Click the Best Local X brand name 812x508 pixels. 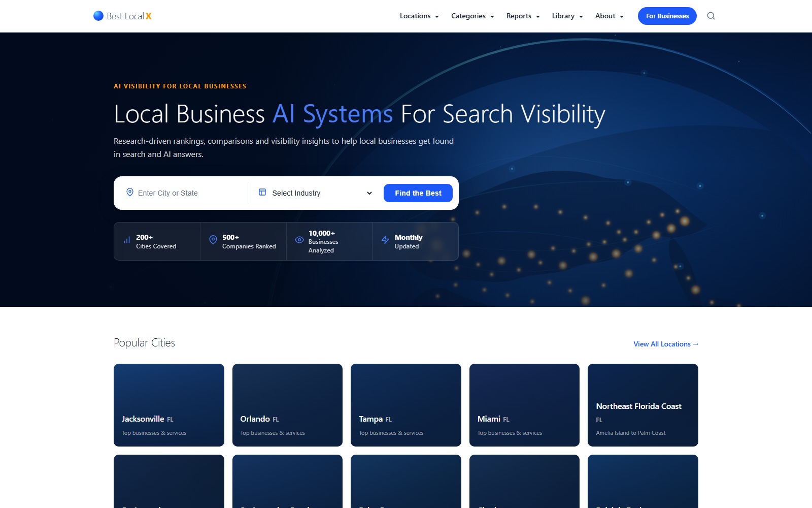[x=129, y=16]
